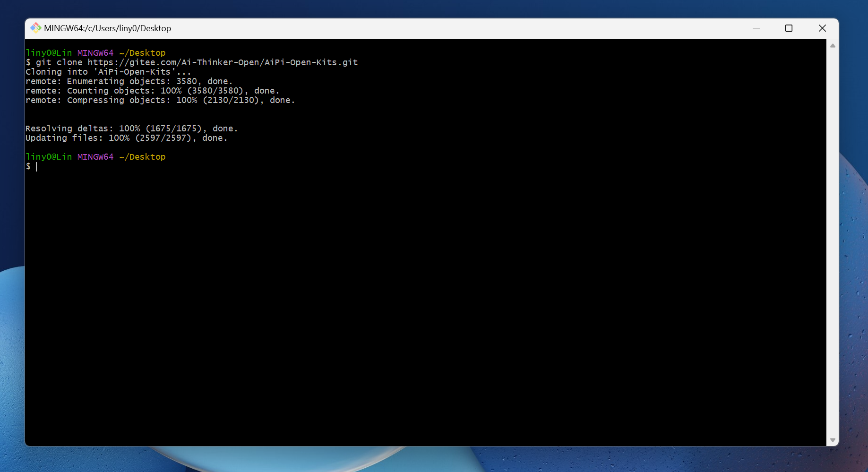The image size is (868, 472).
Task: Click the scrollbar up arrow
Action: click(833, 46)
